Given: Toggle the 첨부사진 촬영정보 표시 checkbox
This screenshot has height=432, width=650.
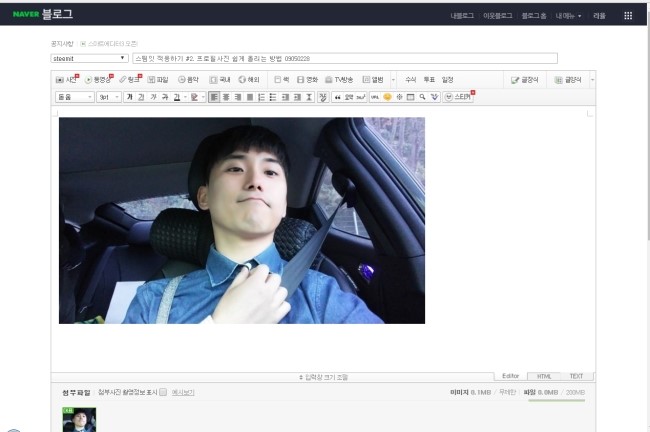Looking at the screenshot, I should (x=163, y=392).
